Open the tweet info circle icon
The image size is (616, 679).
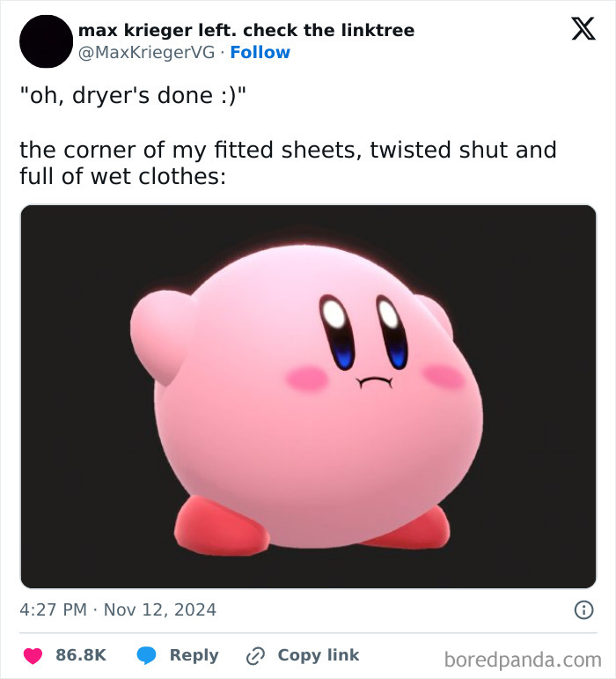click(582, 609)
